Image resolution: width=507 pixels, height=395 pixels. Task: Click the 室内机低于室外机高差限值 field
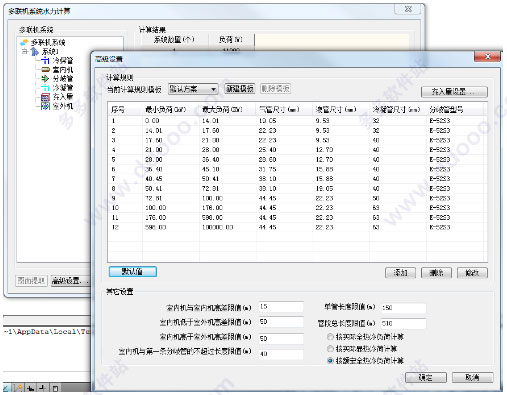[x=281, y=322]
